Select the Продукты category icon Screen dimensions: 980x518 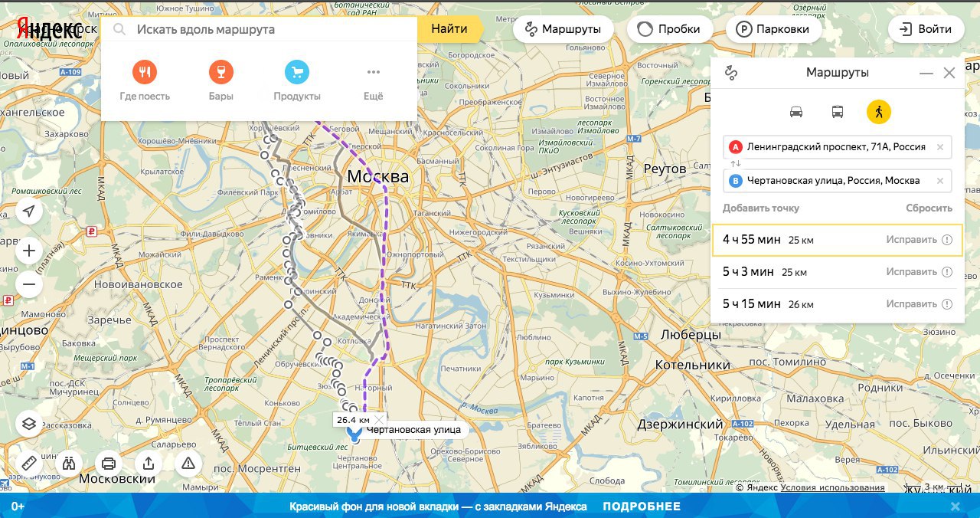297,73
